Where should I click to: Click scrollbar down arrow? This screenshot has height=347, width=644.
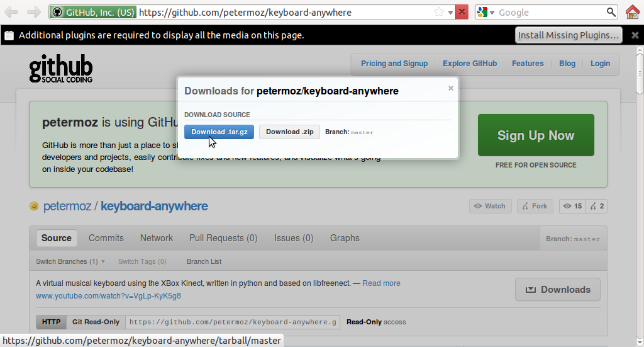click(x=640, y=342)
